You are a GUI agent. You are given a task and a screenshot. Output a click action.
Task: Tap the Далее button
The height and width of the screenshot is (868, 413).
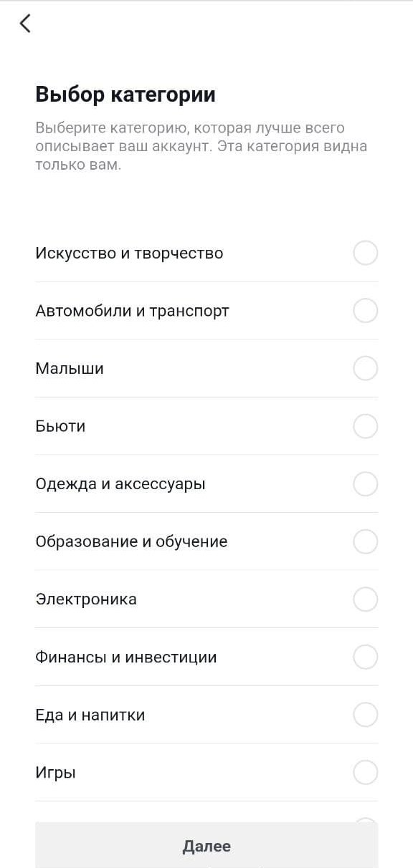click(206, 846)
